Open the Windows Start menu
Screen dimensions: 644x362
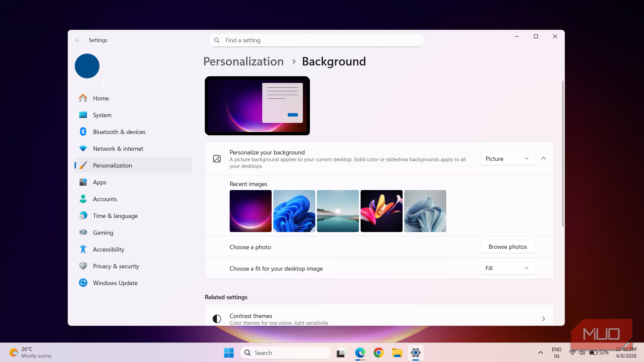pos(229,353)
